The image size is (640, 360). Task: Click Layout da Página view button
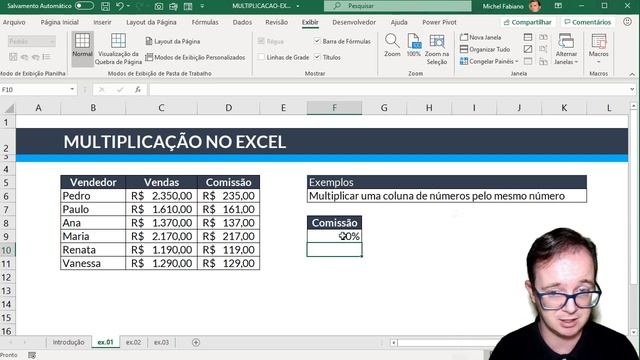click(173, 41)
